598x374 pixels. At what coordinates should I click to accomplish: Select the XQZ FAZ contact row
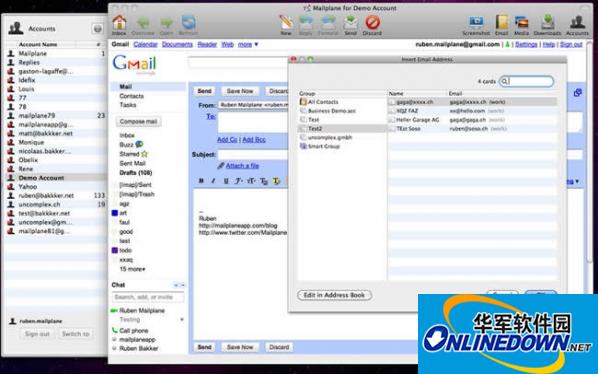click(x=472, y=111)
